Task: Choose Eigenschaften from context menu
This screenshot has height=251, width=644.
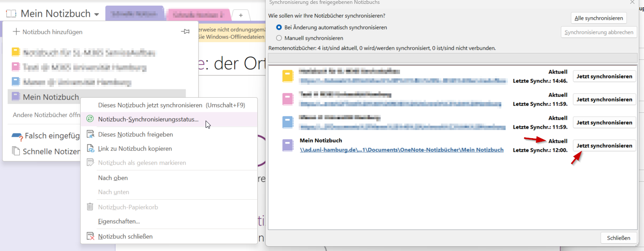Action: (119, 221)
